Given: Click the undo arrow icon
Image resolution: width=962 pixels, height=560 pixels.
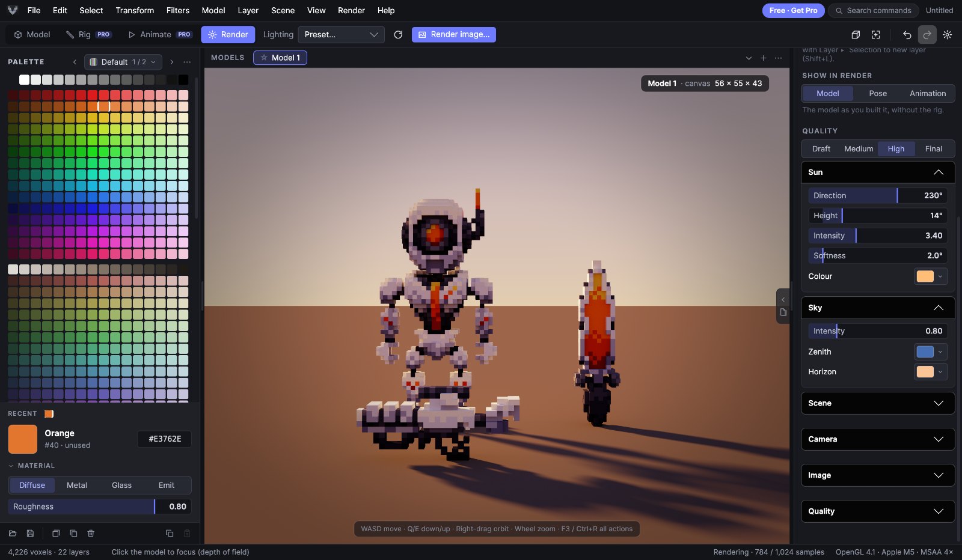Looking at the screenshot, I should (x=907, y=35).
